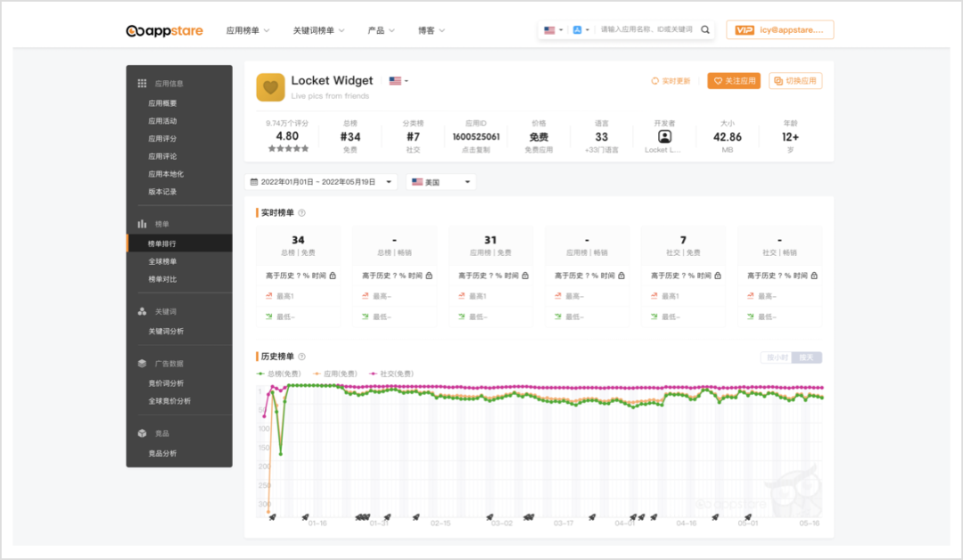This screenshot has height=560, width=963.
Task: Click the appstare logo
Action: tap(165, 30)
